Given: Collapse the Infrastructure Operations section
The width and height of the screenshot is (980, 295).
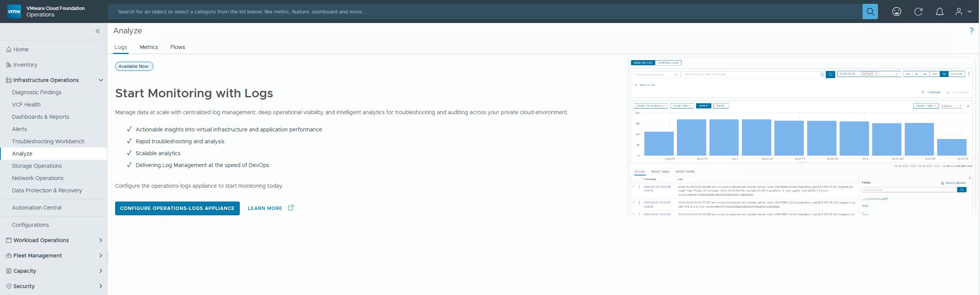Looking at the screenshot, I should pyautogui.click(x=101, y=80).
